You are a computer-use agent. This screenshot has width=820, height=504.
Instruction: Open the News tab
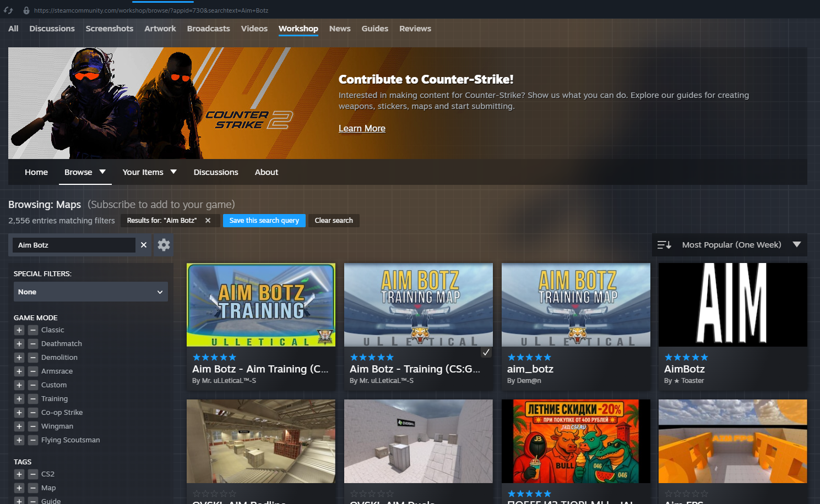point(340,29)
